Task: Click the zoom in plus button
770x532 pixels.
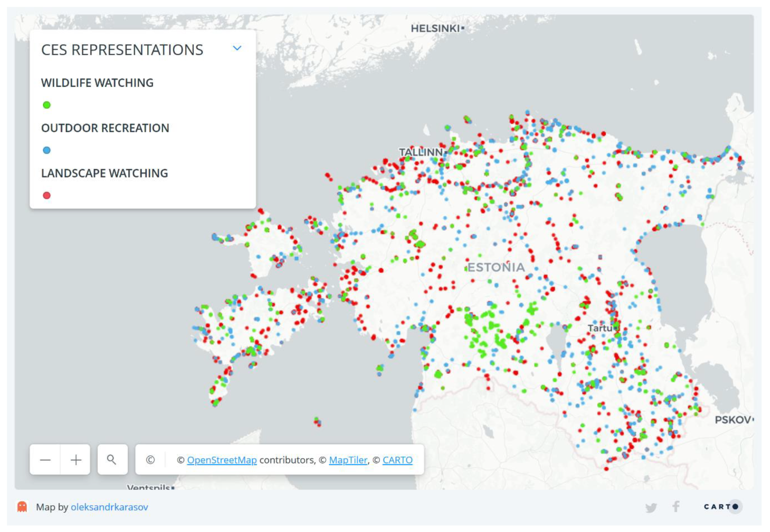Action: pos(76,460)
